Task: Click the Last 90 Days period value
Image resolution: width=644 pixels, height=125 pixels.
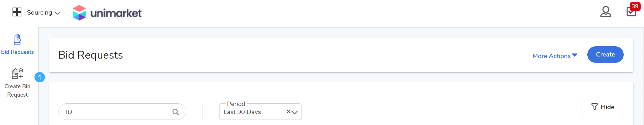Action: coord(242,112)
